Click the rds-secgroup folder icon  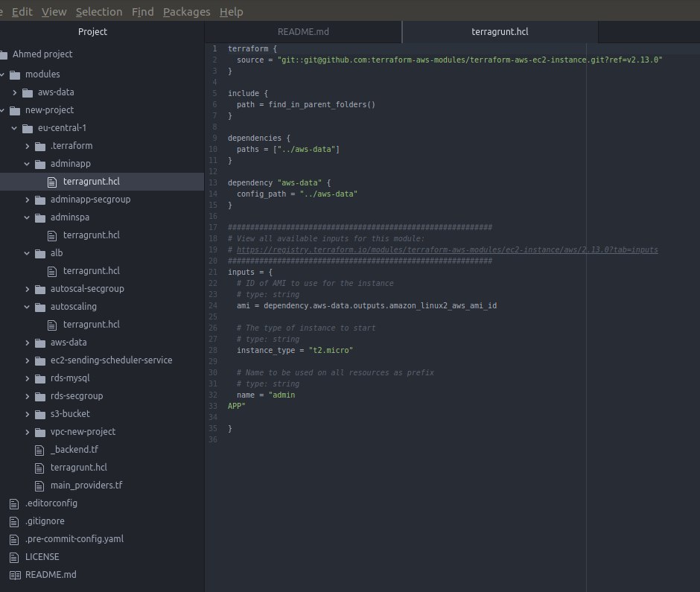40,396
